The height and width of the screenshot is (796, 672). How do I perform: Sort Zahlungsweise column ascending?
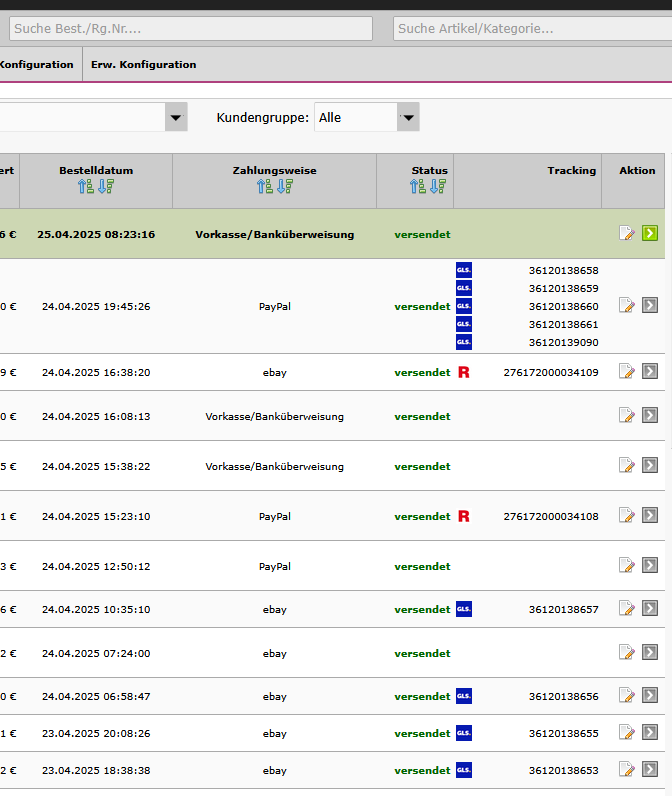[264, 186]
